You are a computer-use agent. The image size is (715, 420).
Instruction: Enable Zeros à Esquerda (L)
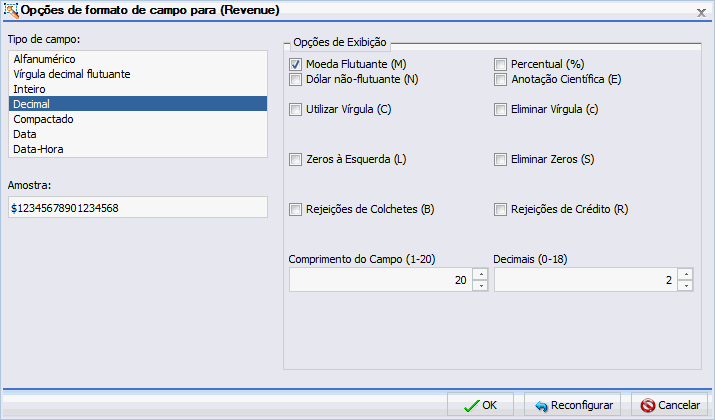coord(296,159)
